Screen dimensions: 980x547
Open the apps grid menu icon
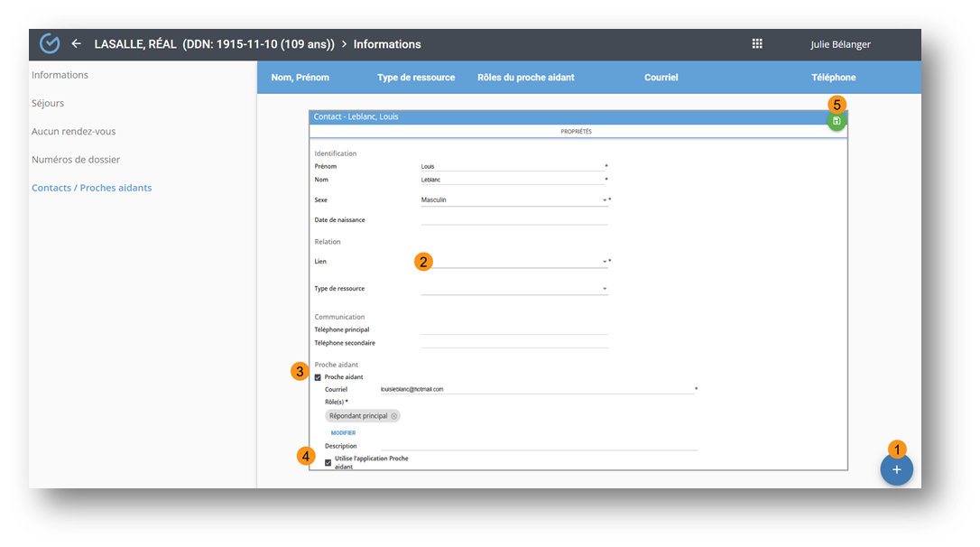point(757,43)
